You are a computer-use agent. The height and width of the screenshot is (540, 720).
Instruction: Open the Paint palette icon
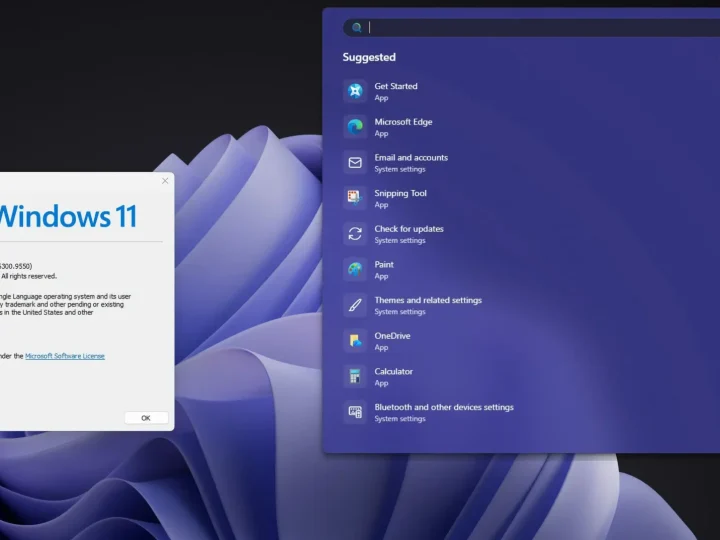pyautogui.click(x=355, y=269)
